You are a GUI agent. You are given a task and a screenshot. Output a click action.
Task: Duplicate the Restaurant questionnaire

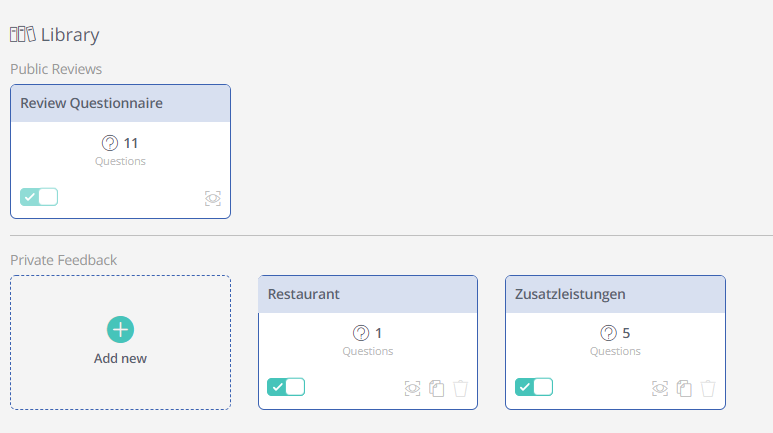436,389
